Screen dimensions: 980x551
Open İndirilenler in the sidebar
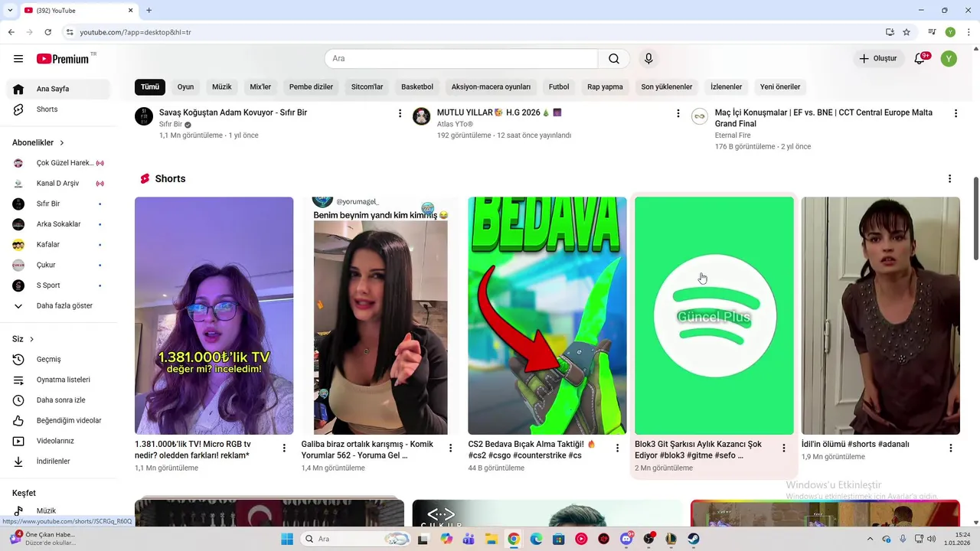[x=58, y=461]
